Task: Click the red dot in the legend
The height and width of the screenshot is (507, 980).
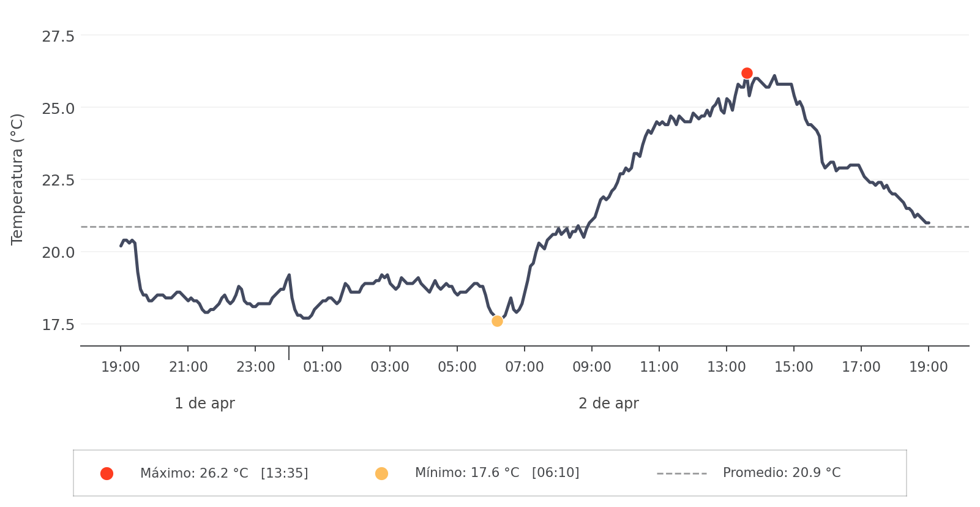Action: coord(107,473)
